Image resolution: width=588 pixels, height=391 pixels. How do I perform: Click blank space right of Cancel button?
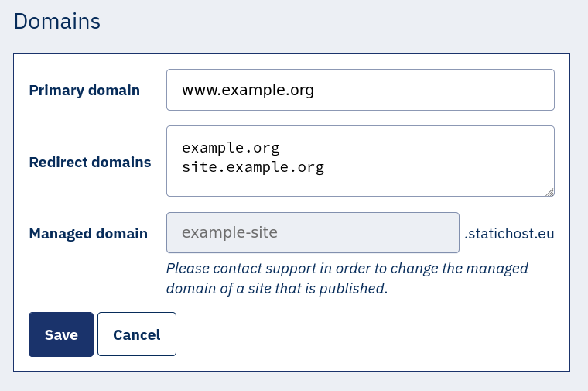click(371, 334)
